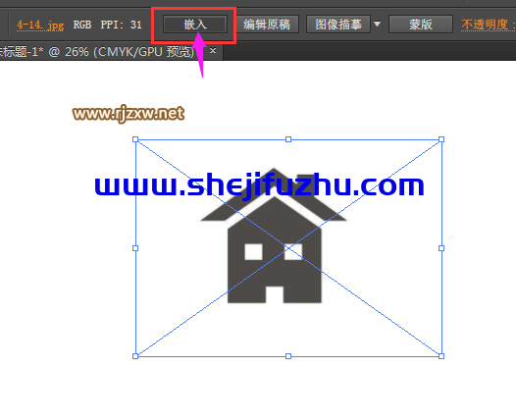Close the 未标题-1 document tab
Viewport: 516px width, 420px height.
[213, 51]
